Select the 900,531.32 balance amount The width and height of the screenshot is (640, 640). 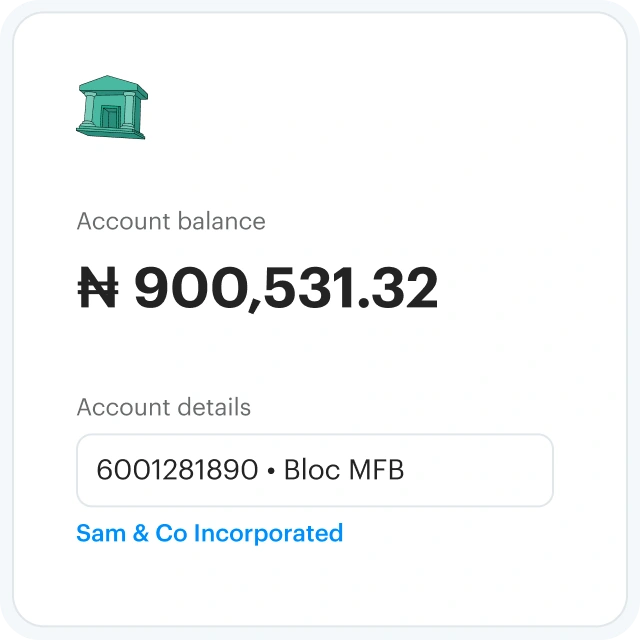point(286,289)
